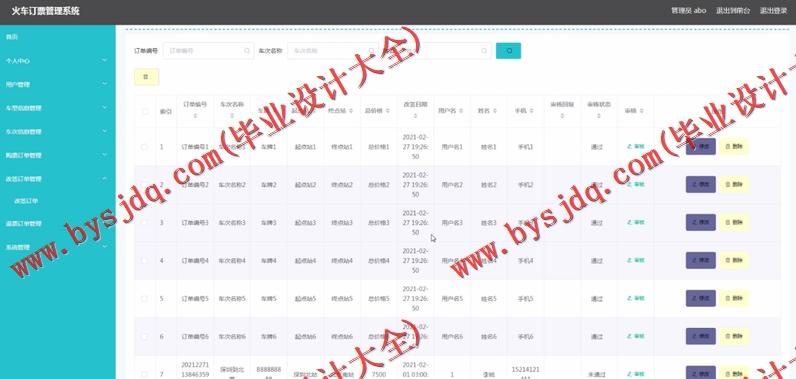Click cell 起点站5 in the table
Screen dimensions: 796x379
[305, 299]
